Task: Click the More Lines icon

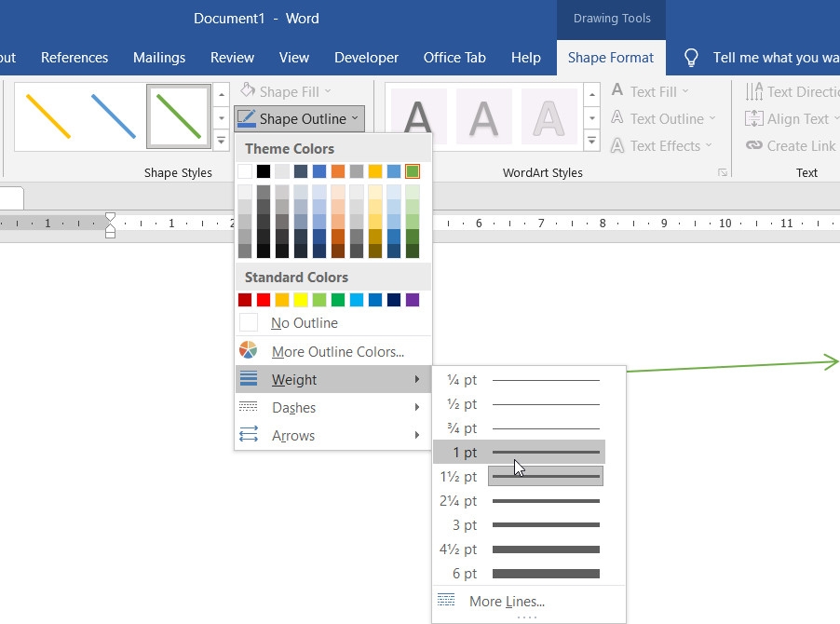Action: point(446,600)
